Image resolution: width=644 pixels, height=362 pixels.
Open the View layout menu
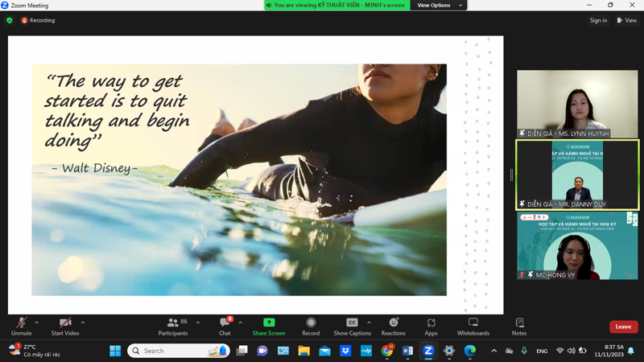[x=627, y=20]
